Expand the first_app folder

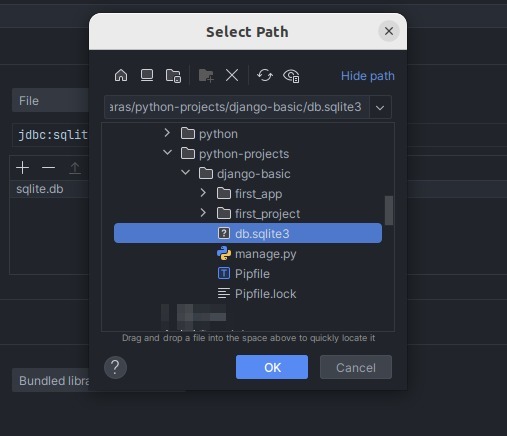click(203, 193)
